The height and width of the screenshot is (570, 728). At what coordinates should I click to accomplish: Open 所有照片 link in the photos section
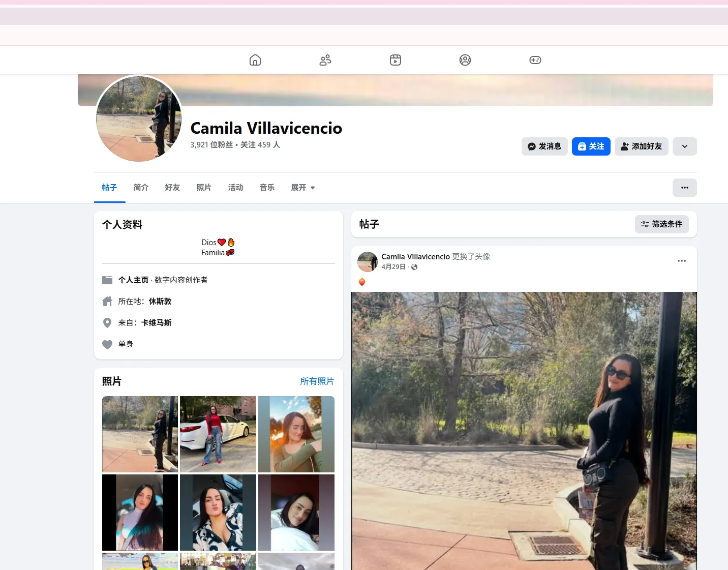(x=317, y=381)
